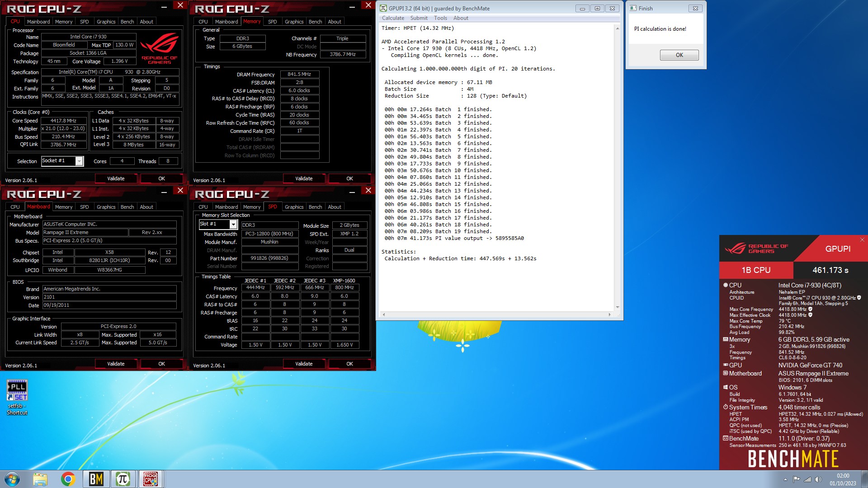Open the Tools menu in GPUPI
The width and height of the screenshot is (868, 488).
click(x=440, y=18)
